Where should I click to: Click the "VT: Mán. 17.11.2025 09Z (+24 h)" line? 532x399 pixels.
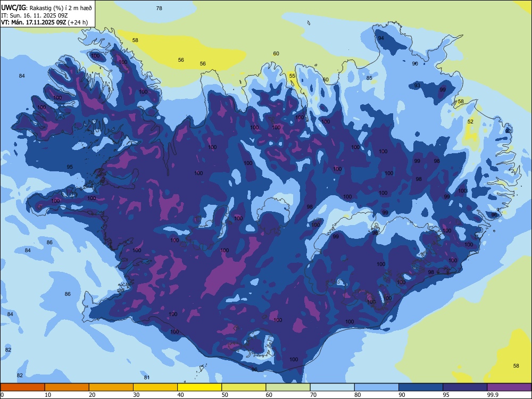(x=44, y=22)
